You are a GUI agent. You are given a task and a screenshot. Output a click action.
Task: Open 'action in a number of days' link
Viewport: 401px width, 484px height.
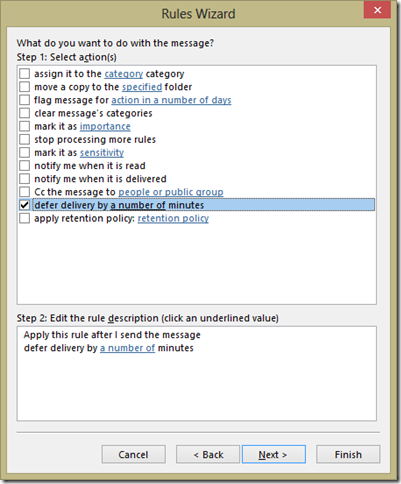(x=171, y=100)
